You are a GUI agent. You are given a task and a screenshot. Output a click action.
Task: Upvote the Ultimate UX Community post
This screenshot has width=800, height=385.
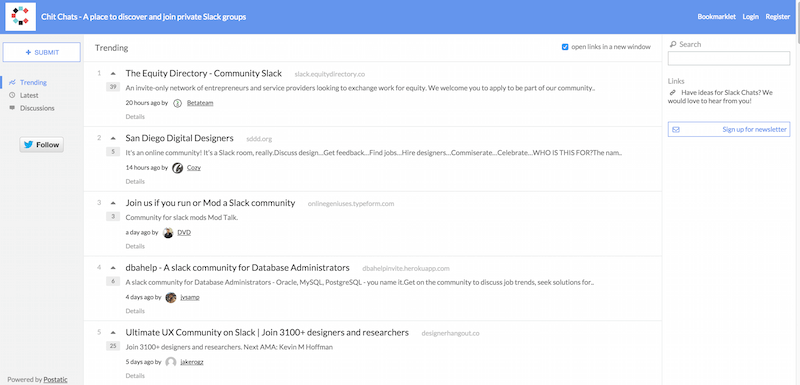click(113, 333)
